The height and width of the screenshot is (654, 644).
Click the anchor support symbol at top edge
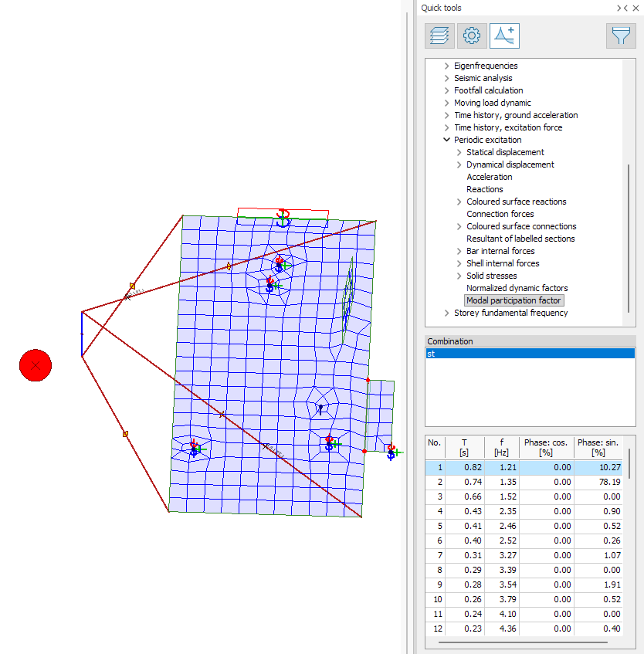283,217
